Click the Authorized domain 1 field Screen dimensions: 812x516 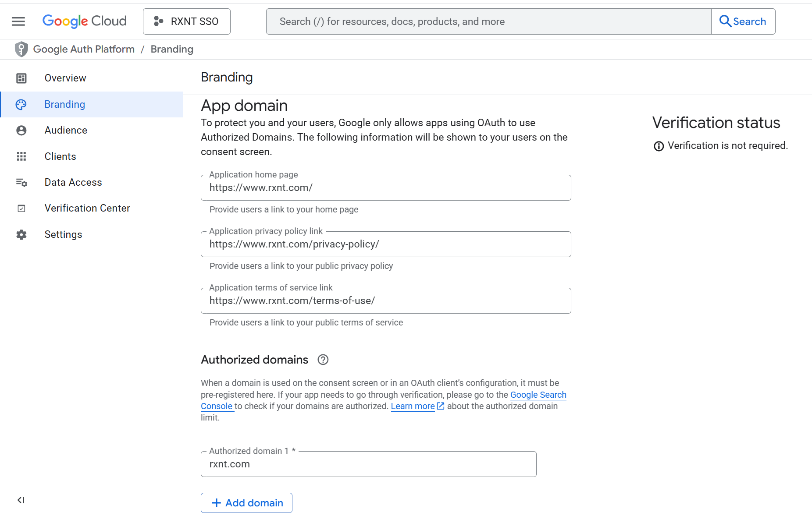coord(368,464)
